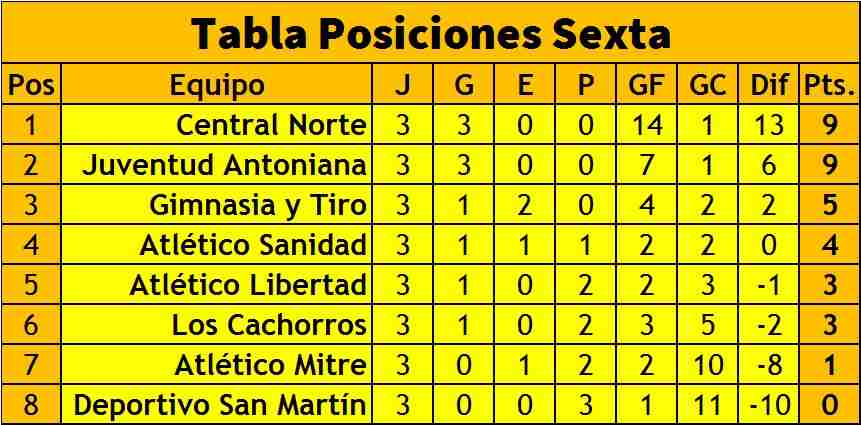Click the Gimnasia y Tiro team cell
The width and height of the screenshot is (861, 425).
coord(217,205)
